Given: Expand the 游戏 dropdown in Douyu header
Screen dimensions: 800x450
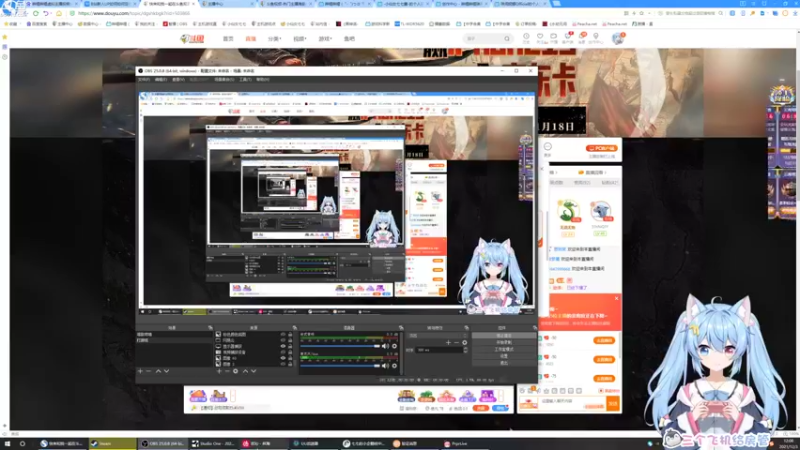Looking at the screenshot, I should tap(324, 39).
